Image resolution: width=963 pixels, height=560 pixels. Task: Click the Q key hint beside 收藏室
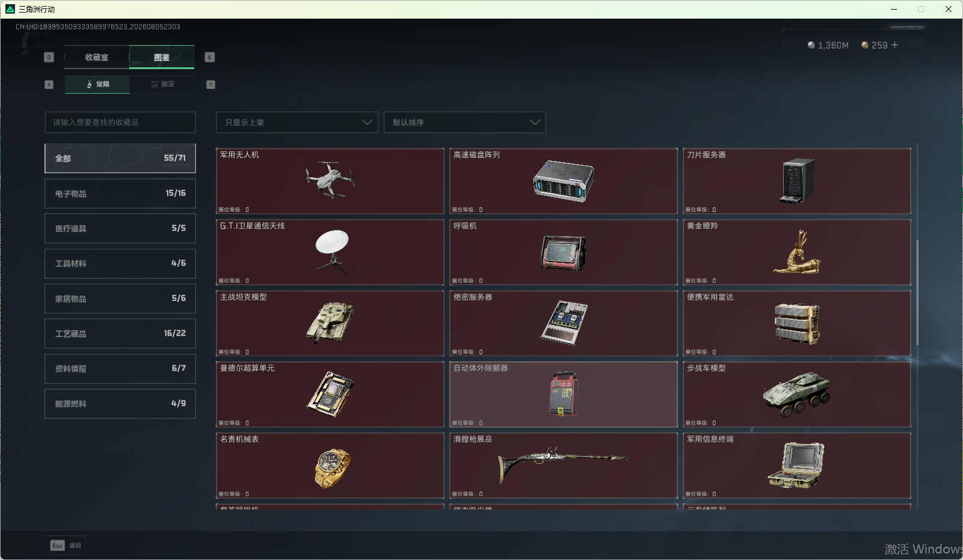coord(49,57)
